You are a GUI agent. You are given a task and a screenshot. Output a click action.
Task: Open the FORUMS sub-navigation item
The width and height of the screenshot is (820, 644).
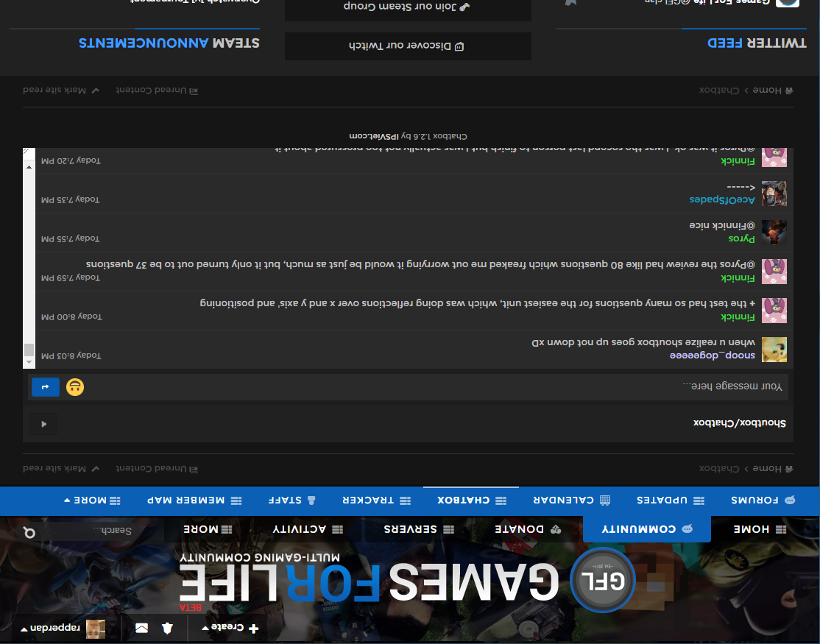(763, 500)
